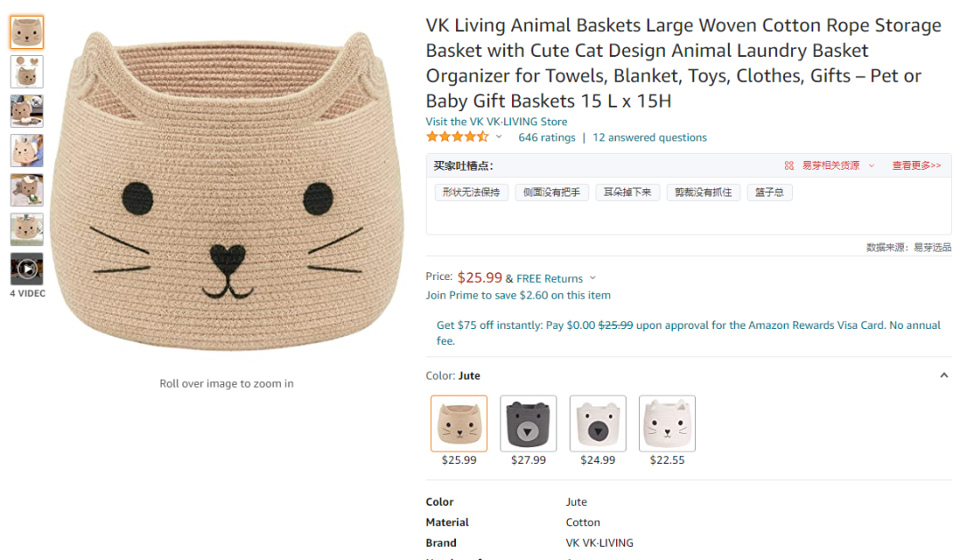
Task: Click the 耳朵掉下来 complaint tag
Action: tap(628, 192)
